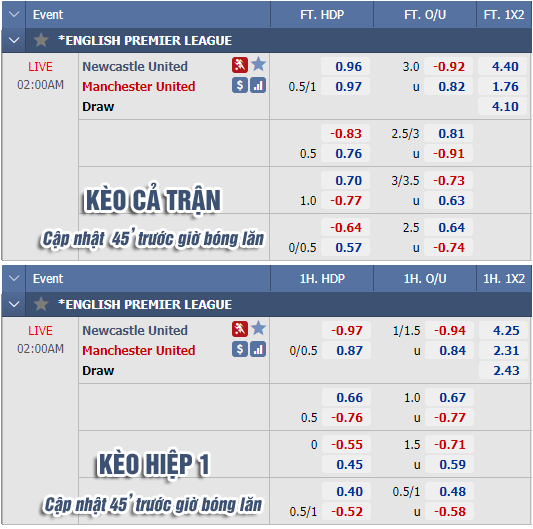Viewport: 533px width, 529px height.
Task: Collapse the first-half English Premier League chevron
Action: [x=14, y=304]
